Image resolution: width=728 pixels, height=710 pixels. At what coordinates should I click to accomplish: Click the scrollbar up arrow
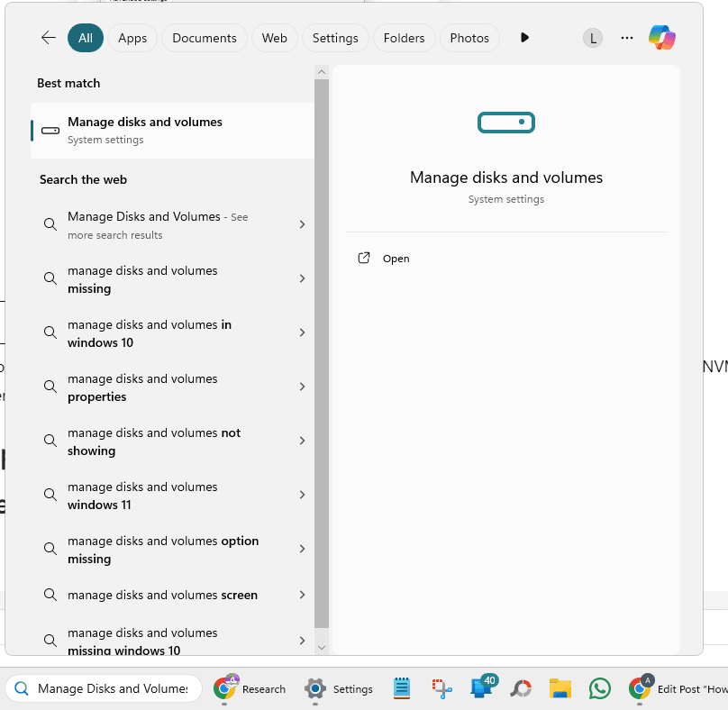point(322,72)
